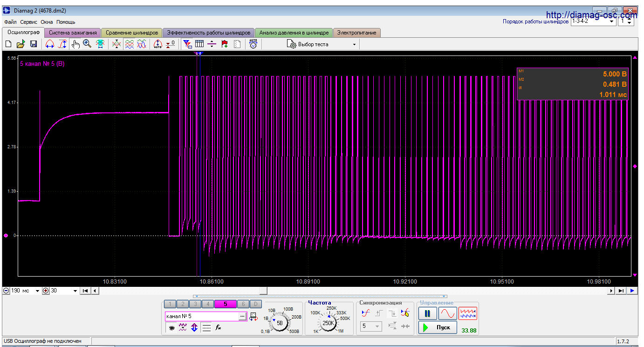Toggle the D channel button
The width and height of the screenshot is (644, 347).
click(x=256, y=304)
